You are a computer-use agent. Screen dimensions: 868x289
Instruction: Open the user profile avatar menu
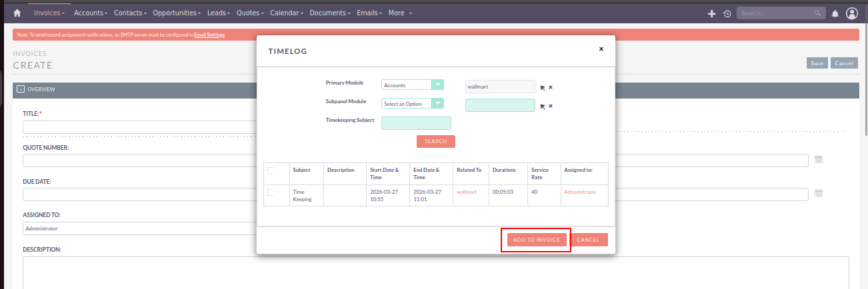(851, 13)
